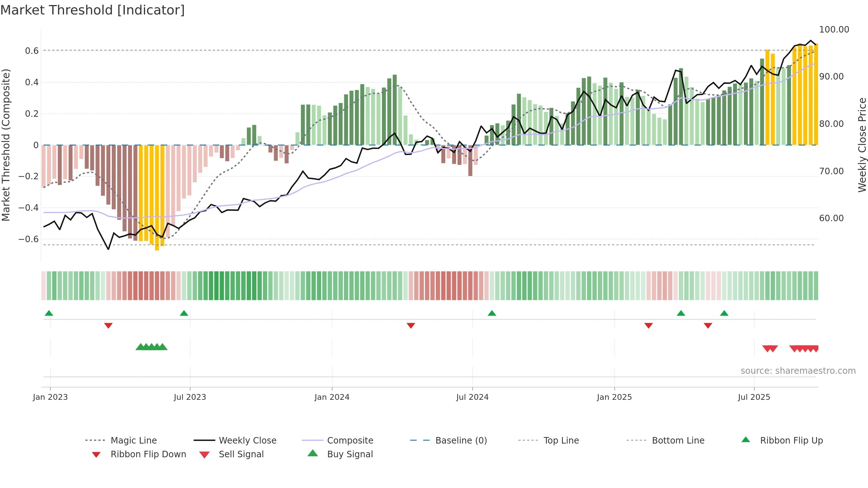Click the Jan 2024 x-axis label
868x488 pixels.
332,397
